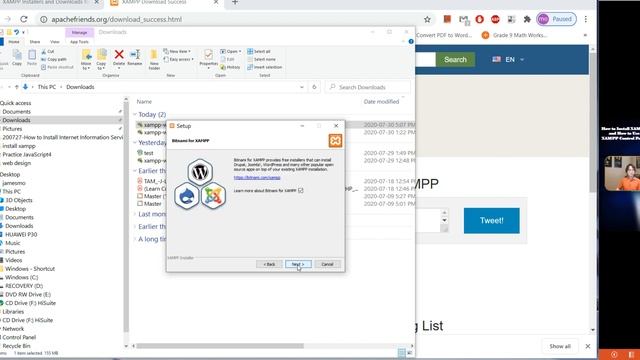This screenshot has width=640, height=360.
Task: Switch to the Share ribbon tab
Action: pos(35,42)
